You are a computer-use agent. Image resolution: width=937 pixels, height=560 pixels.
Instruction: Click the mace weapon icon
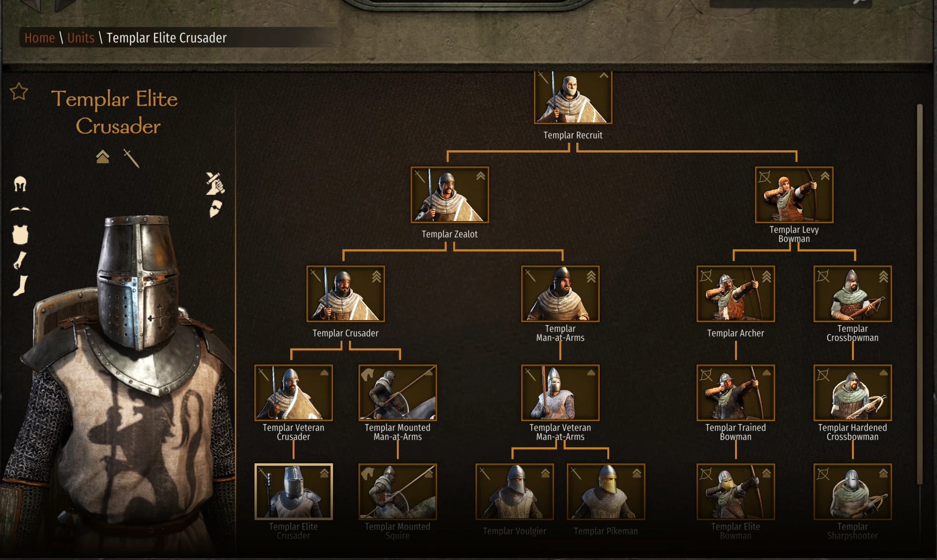pyautogui.click(x=215, y=183)
